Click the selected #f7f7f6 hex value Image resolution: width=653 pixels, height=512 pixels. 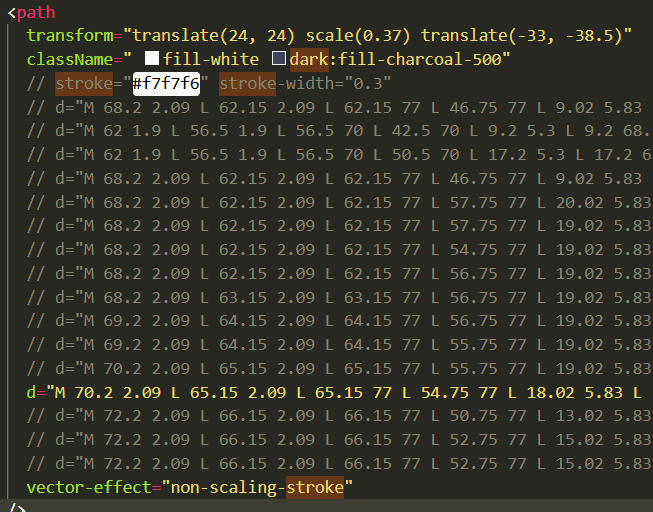click(166, 83)
